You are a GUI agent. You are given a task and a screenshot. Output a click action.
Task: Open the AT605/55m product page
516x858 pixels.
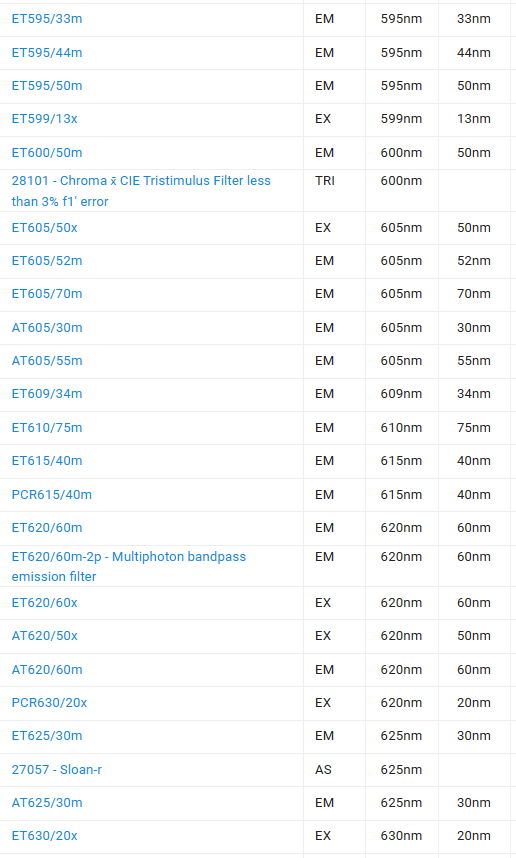click(x=47, y=361)
